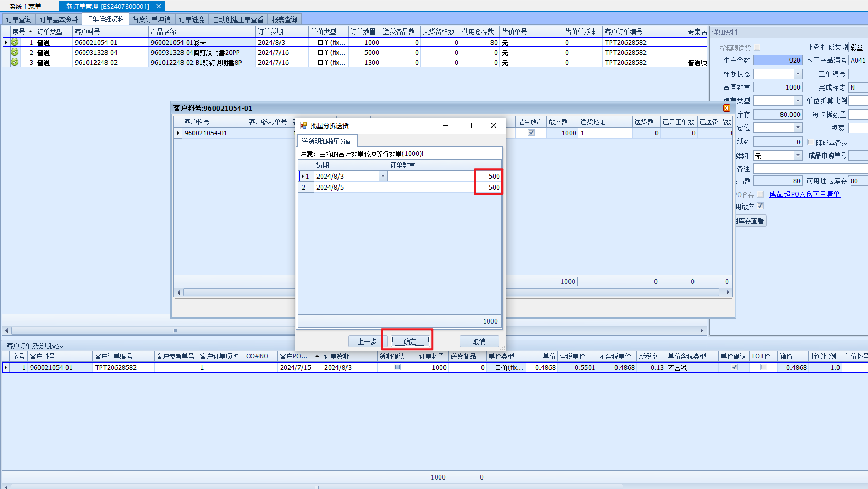Image resolution: width=868 pixels, height=489 pixels.
Task: Open the 仓位 dropdown
Action: [x=798, y=128]
